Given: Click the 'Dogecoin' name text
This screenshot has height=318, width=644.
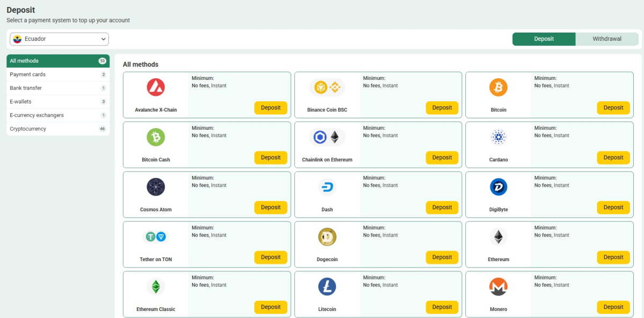Looking at the screenshot, I should pos(327,260).
